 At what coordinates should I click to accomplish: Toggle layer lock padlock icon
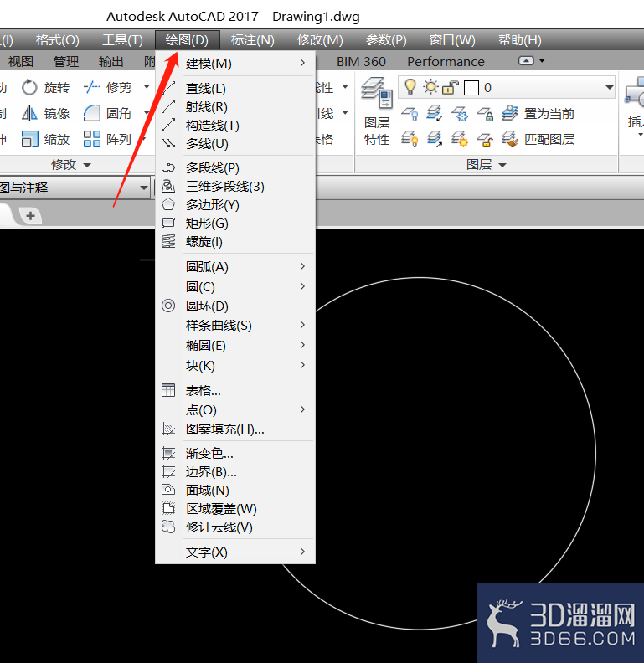451,87
